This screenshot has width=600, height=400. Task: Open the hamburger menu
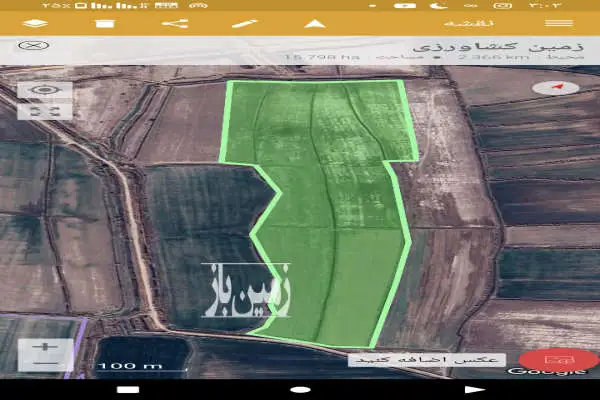[559, 23]
